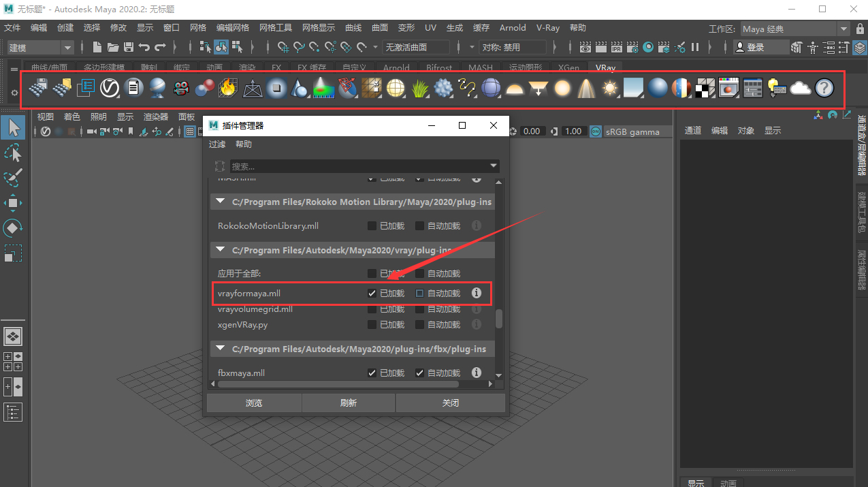868x487 pixels.
Task: Click info icon for vrayformaya.mll
Action: [477, 293]
